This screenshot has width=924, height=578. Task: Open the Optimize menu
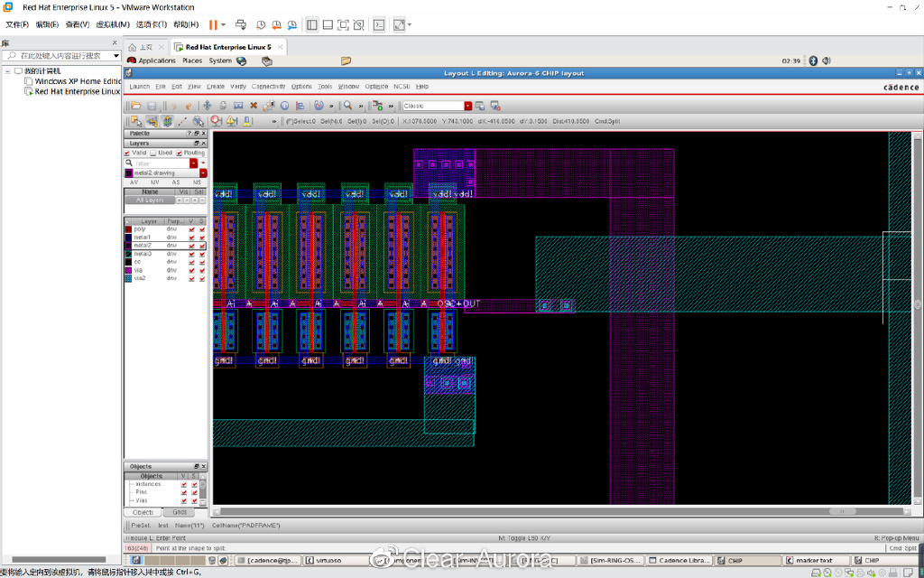point(376,86)
